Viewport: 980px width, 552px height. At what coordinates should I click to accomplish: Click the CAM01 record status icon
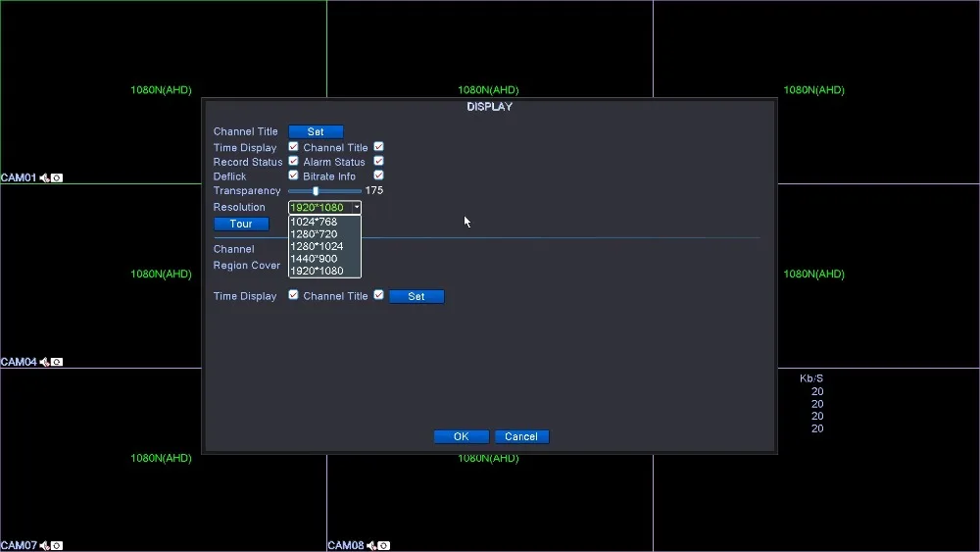[x=57, y=178]
